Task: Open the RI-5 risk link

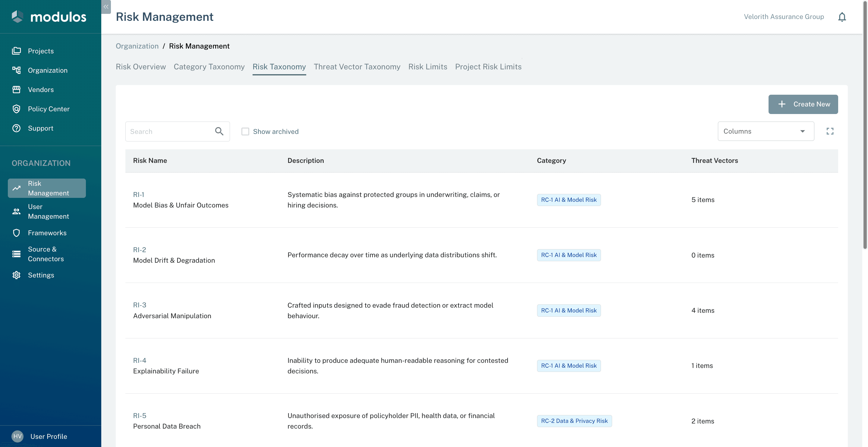Action: [140, 416]
